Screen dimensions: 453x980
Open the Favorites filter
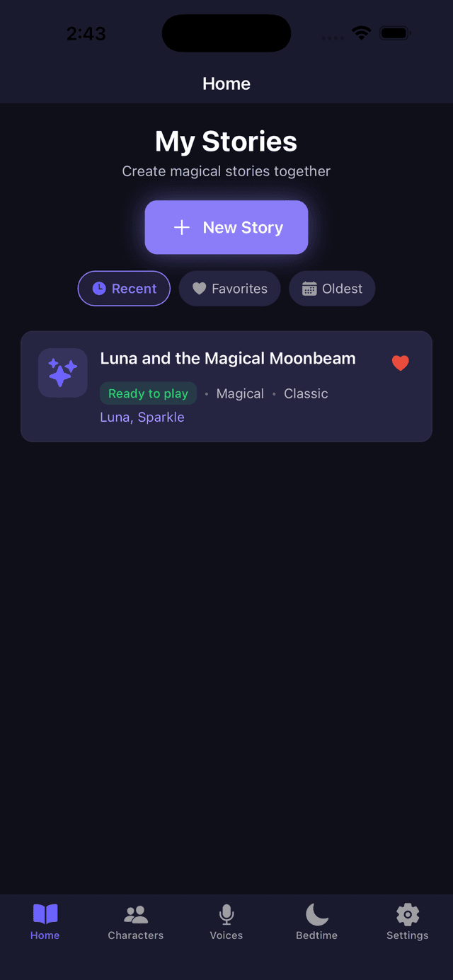click(229, 289)
